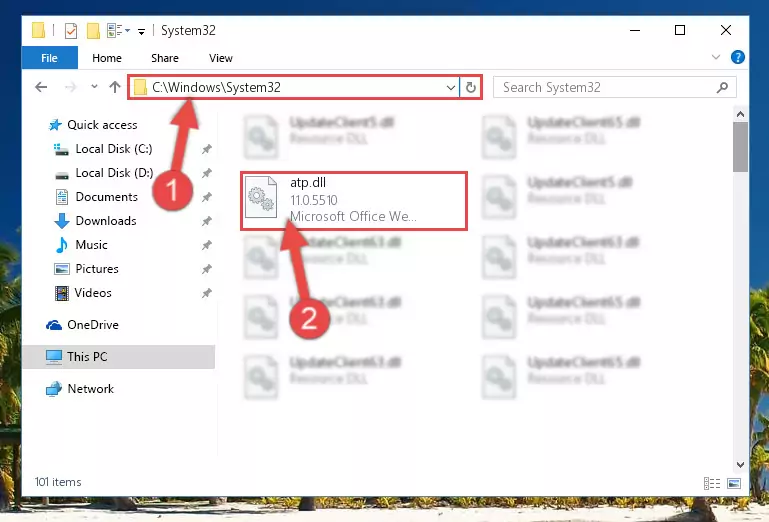Open the Home ribbon tab

pyautogui.click(x=107, y=58)
